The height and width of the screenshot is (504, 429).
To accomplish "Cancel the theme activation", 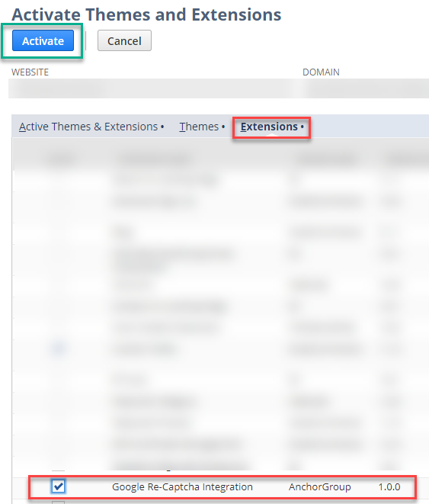I will [x=124, y=40].
